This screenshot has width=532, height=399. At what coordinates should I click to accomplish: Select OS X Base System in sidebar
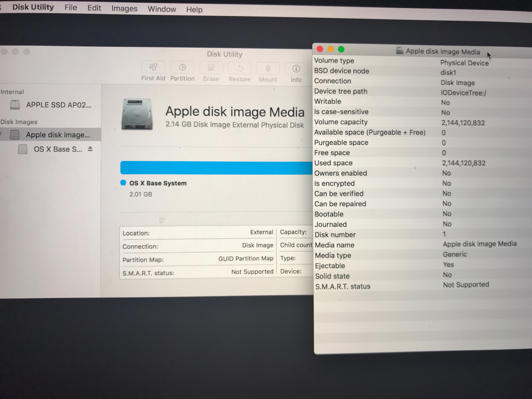(x=58, y=149)
